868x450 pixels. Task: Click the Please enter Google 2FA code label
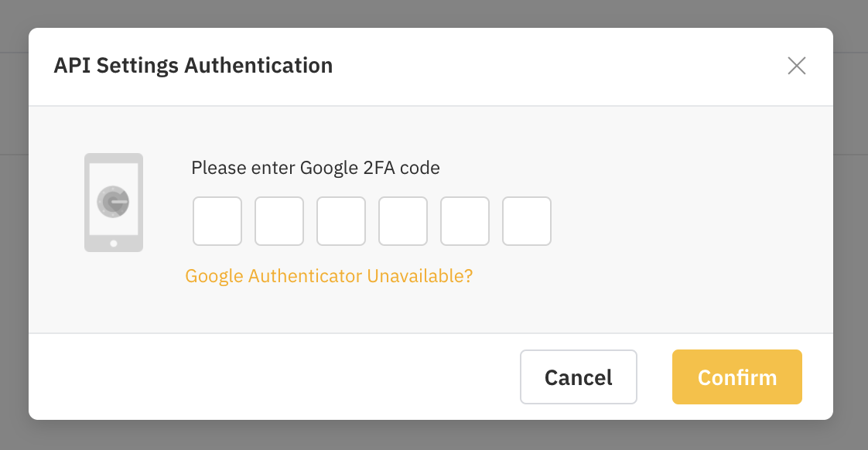pyautogui.click(x=316, y=168)
